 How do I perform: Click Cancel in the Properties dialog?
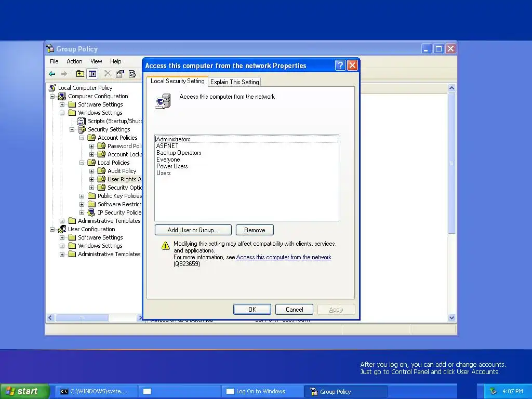[294, 310]
